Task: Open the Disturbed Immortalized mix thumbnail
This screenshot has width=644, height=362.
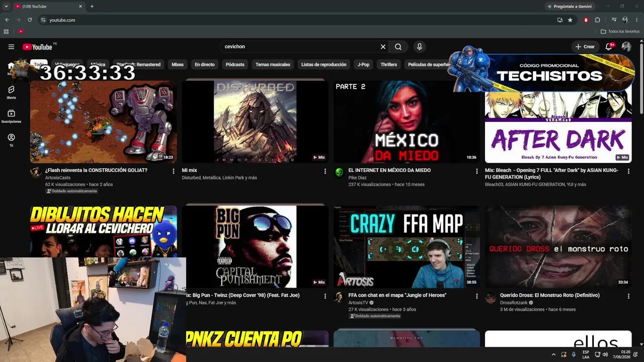Action: pos(255,121)
